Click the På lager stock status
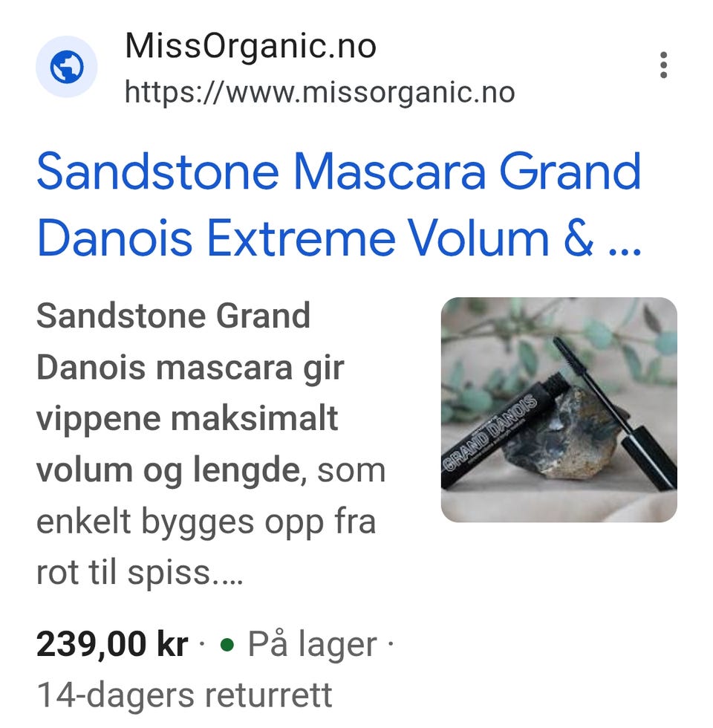The width and height of the screenshot is (713, 728). click(313, 645)
